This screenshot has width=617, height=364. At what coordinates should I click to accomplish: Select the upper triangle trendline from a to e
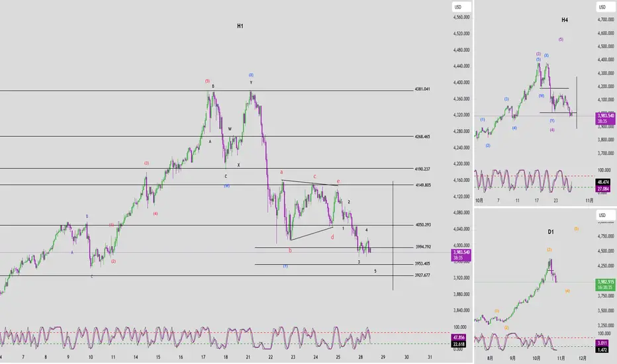click(x=310, y=183)
